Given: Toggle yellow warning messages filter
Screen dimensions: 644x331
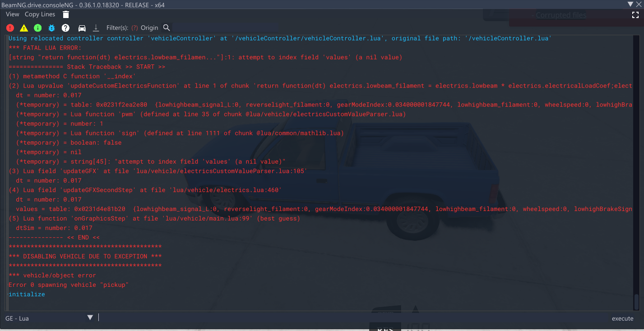Looking at the screenshot, I should pyautogui.click(x=24, y=28).
